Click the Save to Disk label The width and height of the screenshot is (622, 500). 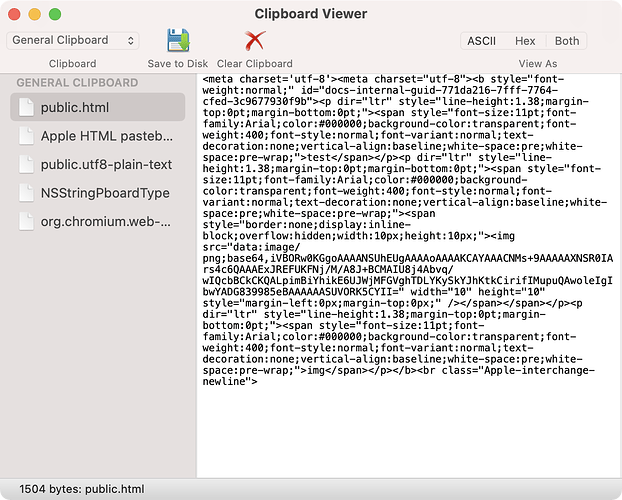(x=178, y=63)
